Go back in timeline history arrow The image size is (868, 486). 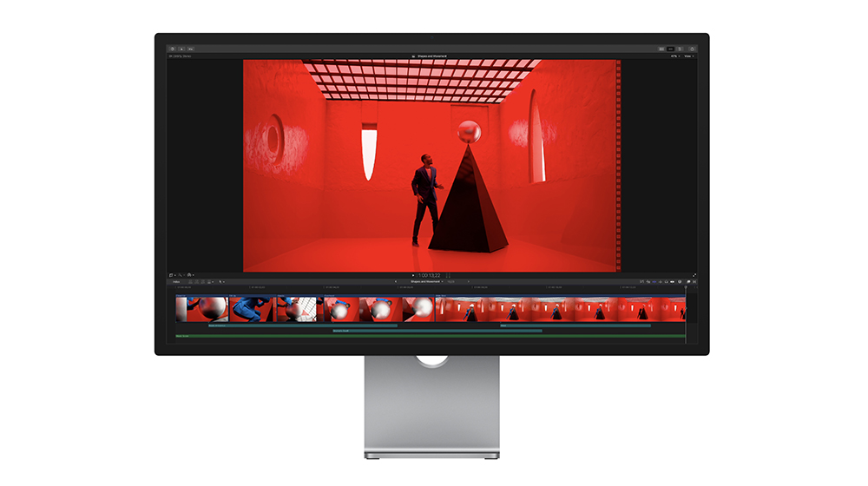397,281
